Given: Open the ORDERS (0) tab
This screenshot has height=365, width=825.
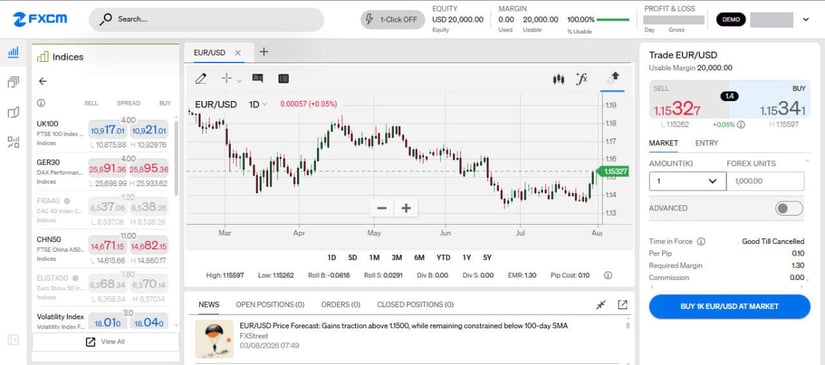Looking at the screenshot, I should 340,305.
